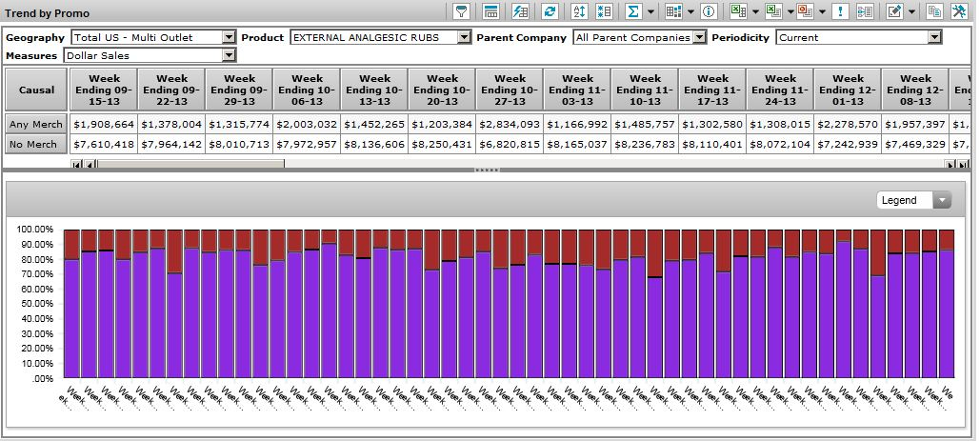
Task: Click the wrench and screwdriver tools icon
Action: point(959,11)
